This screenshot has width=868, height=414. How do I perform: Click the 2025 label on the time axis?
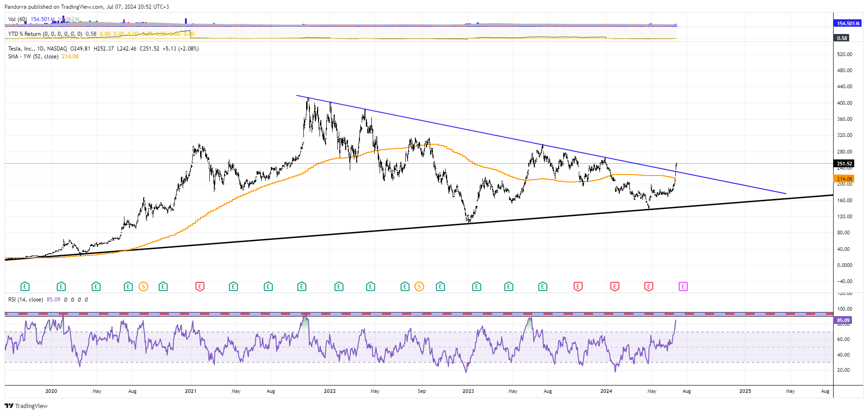745,391
